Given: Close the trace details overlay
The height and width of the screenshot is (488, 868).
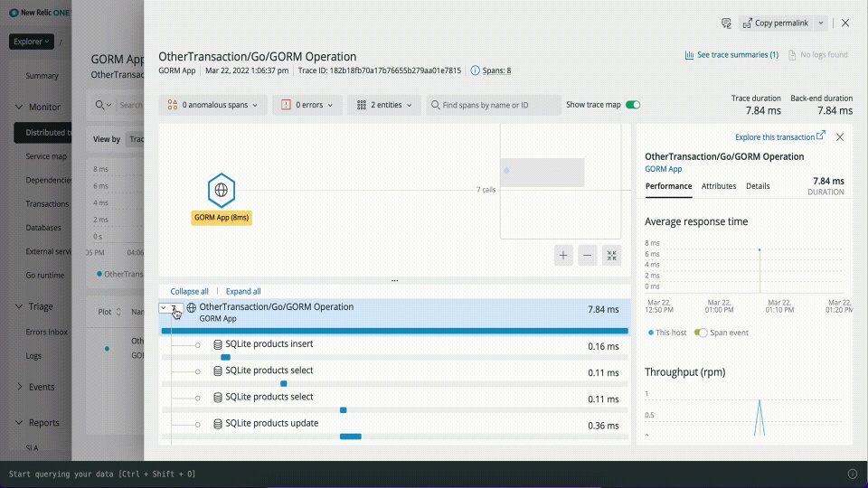Looking at the screenshot, I should (845, 23).
